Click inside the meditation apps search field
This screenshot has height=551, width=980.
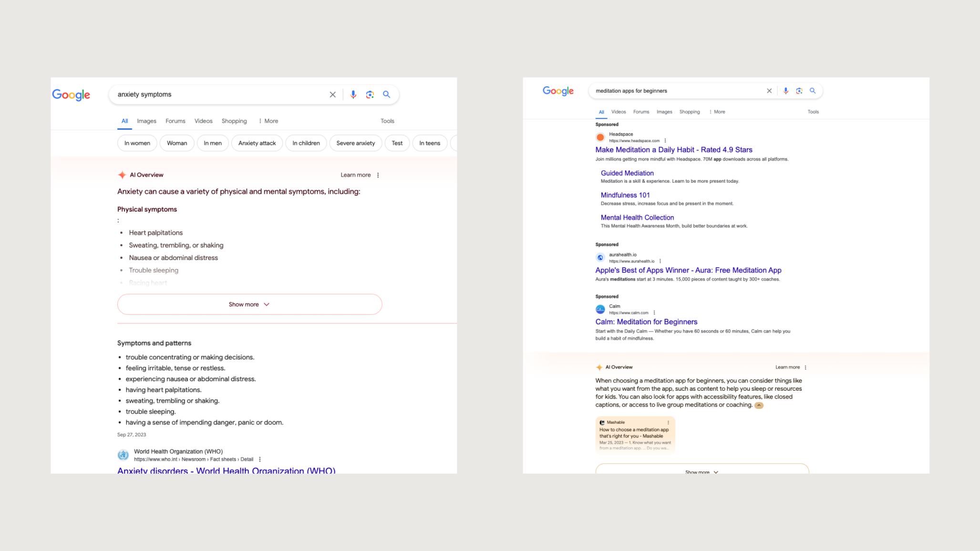coord(677,91)
